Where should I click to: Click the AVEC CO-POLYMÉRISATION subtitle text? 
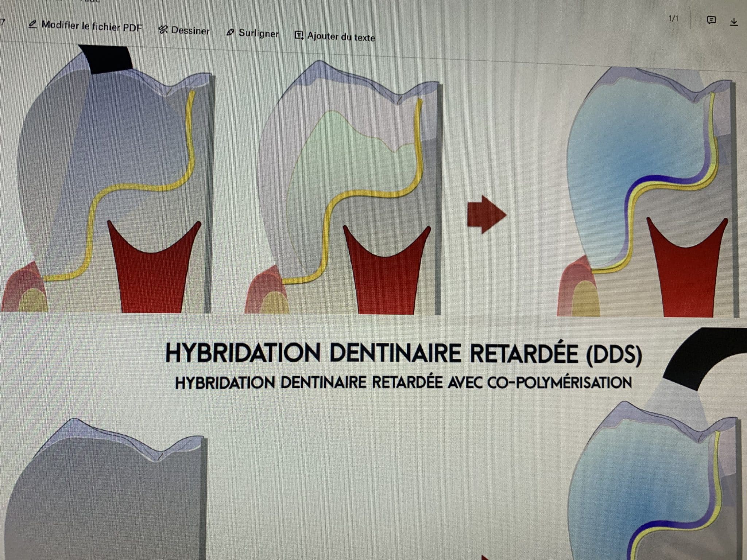pos(540,383)
